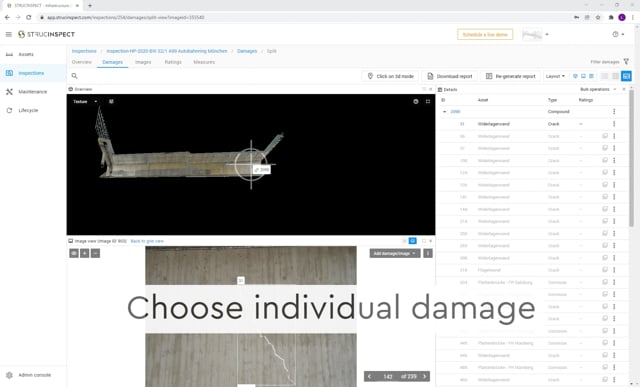The image size is (640, 387).
Task: Click the 2090 damage marker in 3D view
Action: pyautogui.click(x=262, y=169)
